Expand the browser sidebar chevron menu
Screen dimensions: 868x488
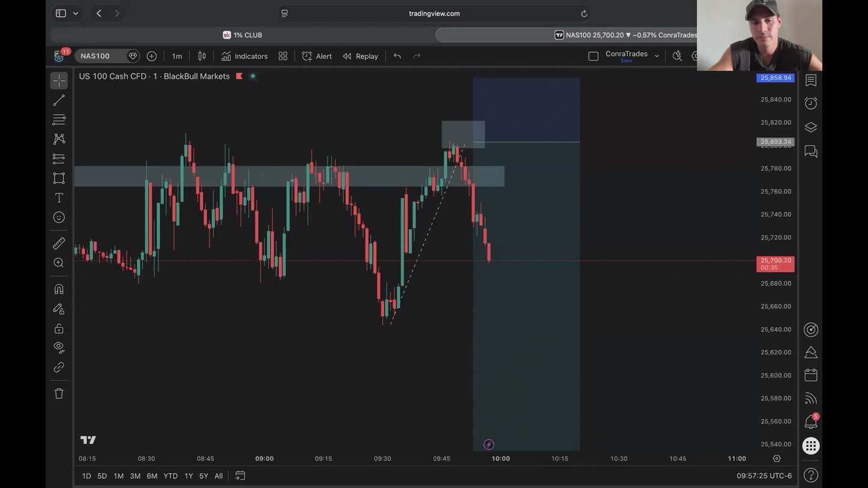(76, 13)
